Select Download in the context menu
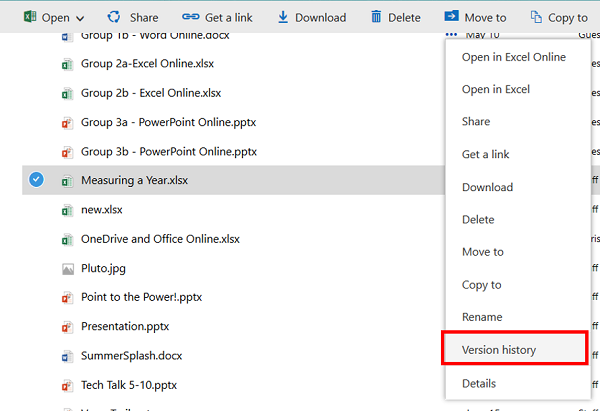Image resolution: width=600 pixels, height=411 pixels. pyautogui.click(x=487, y=187)
